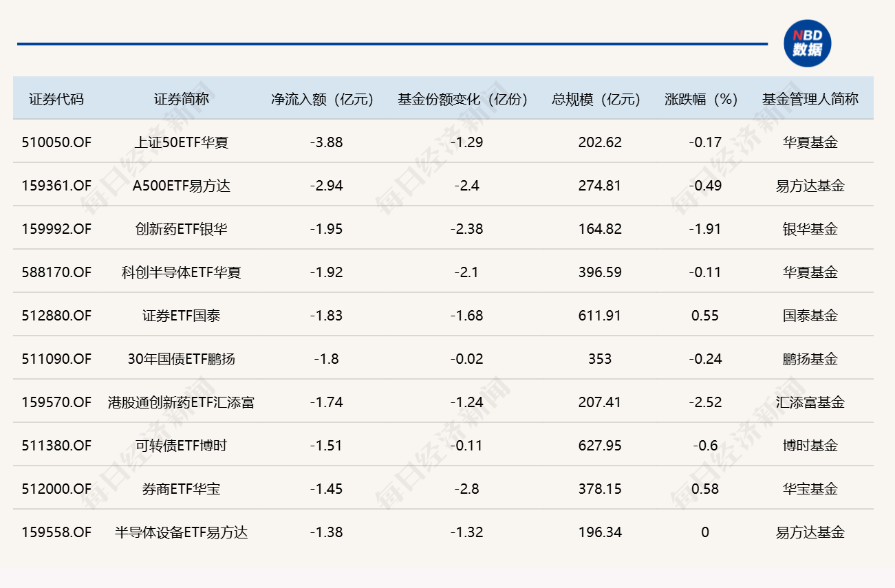Select the 证券代码 column header
This screenshot has height=588, width=895.
[x=56, y=99]
